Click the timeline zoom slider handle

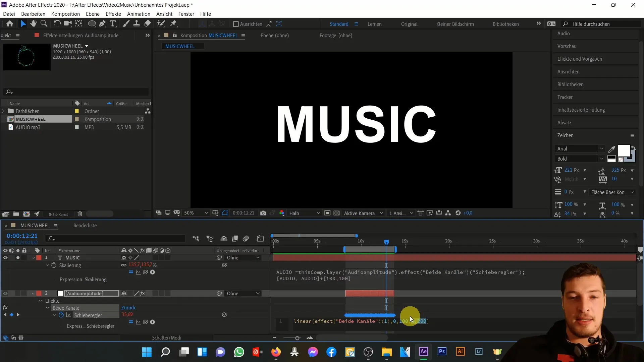click(297, 338)
